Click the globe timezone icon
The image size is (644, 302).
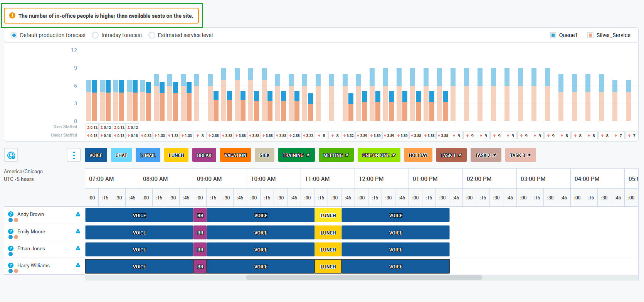point(11,155)
